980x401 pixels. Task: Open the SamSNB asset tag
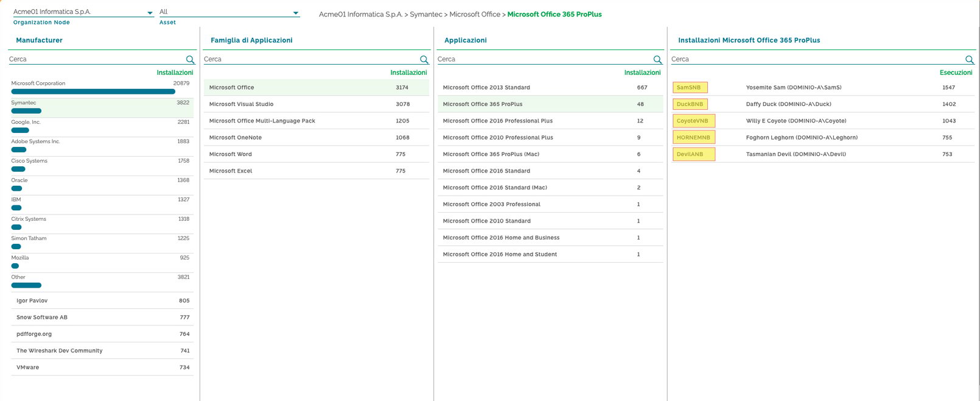tap(690, 88)
